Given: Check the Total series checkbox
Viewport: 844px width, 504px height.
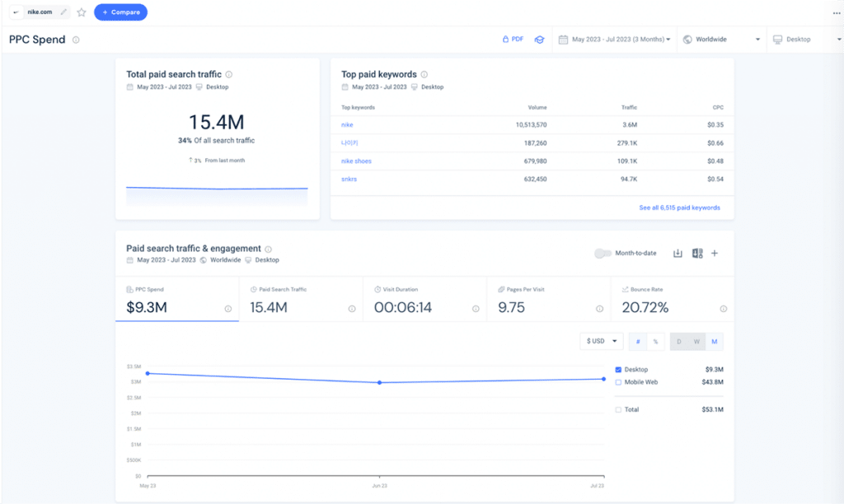Looking at the screenshot, I should 618,410.
